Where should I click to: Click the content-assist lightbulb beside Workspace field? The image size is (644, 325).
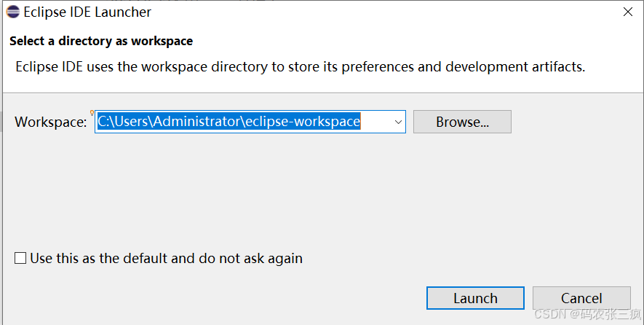92,113
